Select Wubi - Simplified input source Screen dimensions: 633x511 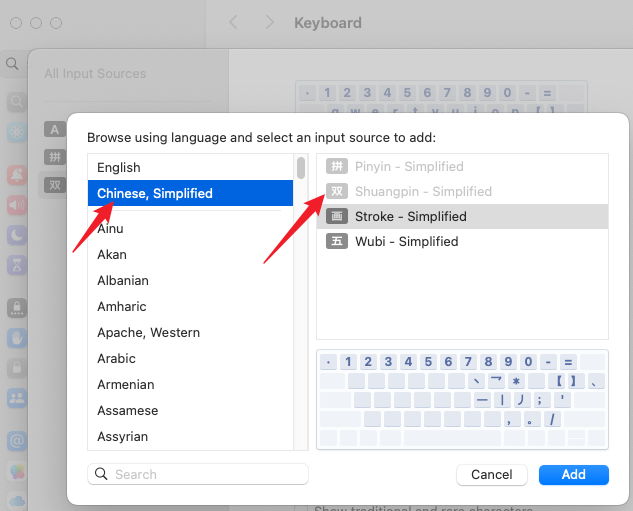pos(406,241)
